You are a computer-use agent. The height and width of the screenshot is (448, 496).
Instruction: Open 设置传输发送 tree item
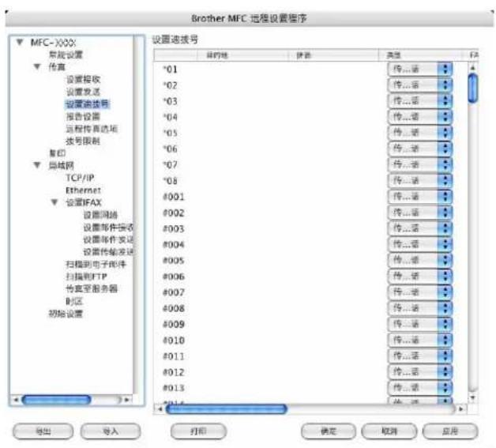click(108, 252)
